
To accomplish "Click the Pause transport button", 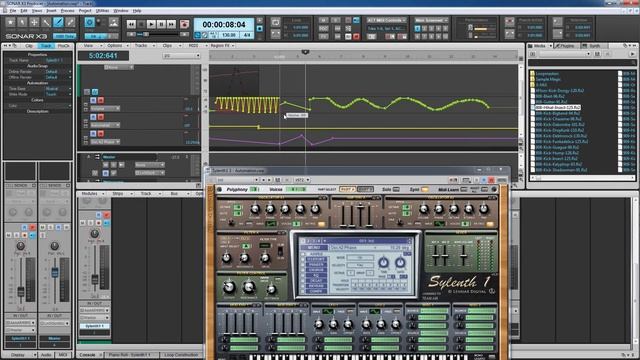I will click(x=162, y=24).
